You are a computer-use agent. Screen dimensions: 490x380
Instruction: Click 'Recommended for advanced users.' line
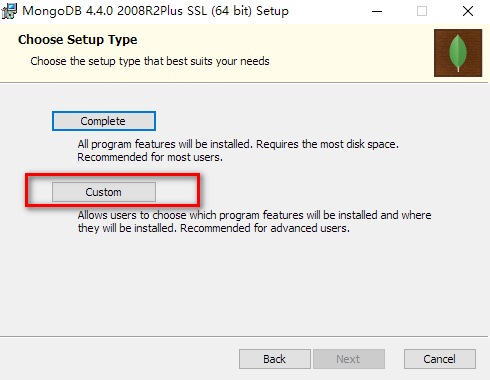point(265,228)
